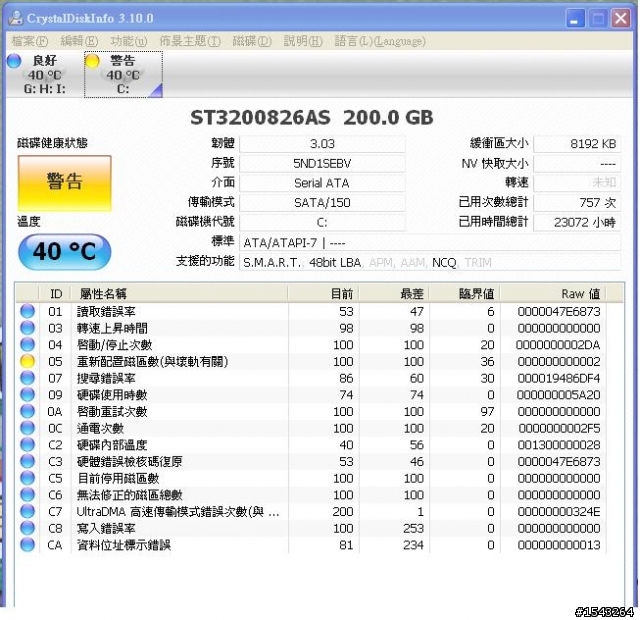Open the 編輯(E) edit menu
Screen dimensions: 640x620
tap(79, 41)
